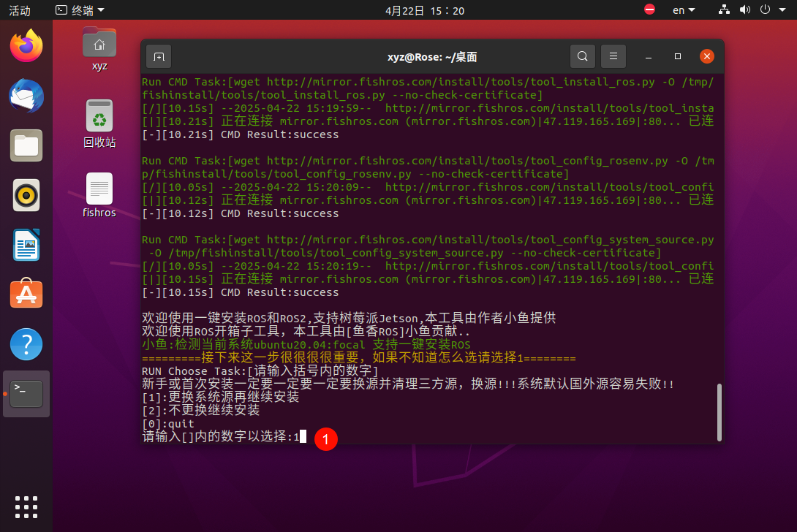Select the Terminal icon in the dock
Viewport: 797px width, 532px height.
coord(26,394)
